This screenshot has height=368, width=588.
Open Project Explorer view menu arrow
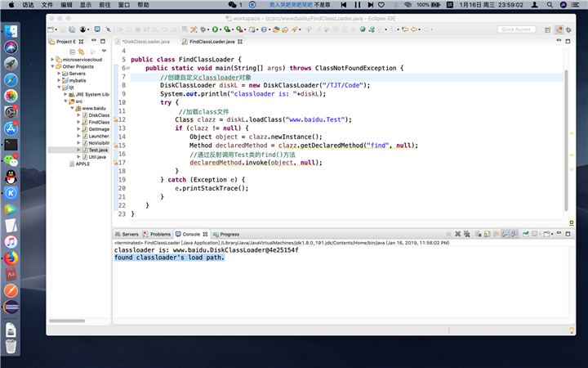tap(104, 51)
